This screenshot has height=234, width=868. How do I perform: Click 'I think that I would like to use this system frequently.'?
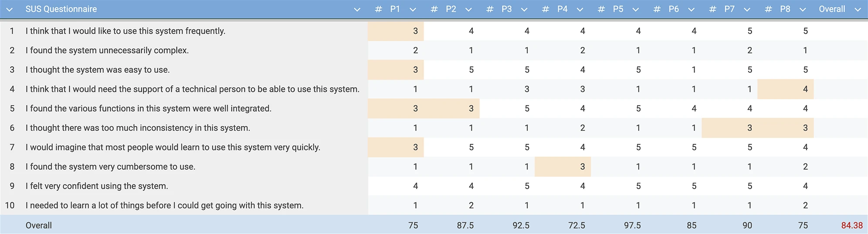125,31
